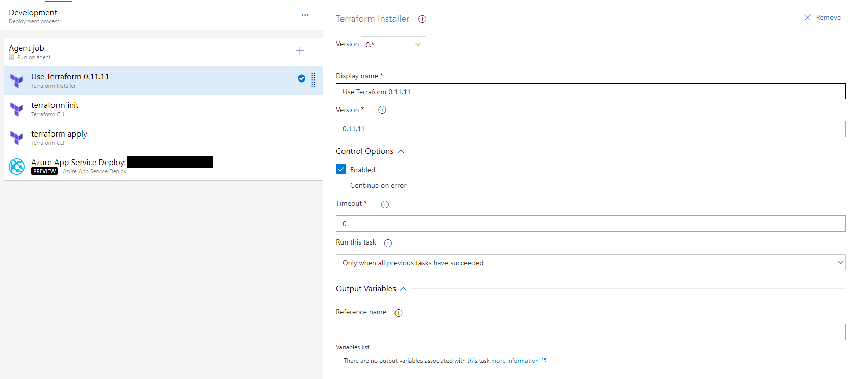Show info tooltip next to Version field

coord(382,110)
